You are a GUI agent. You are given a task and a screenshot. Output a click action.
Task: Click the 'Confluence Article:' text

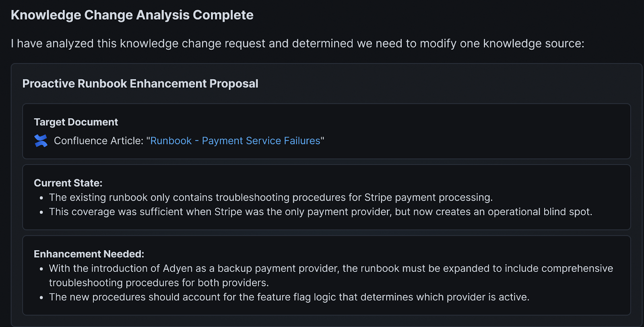pos(99,141)
